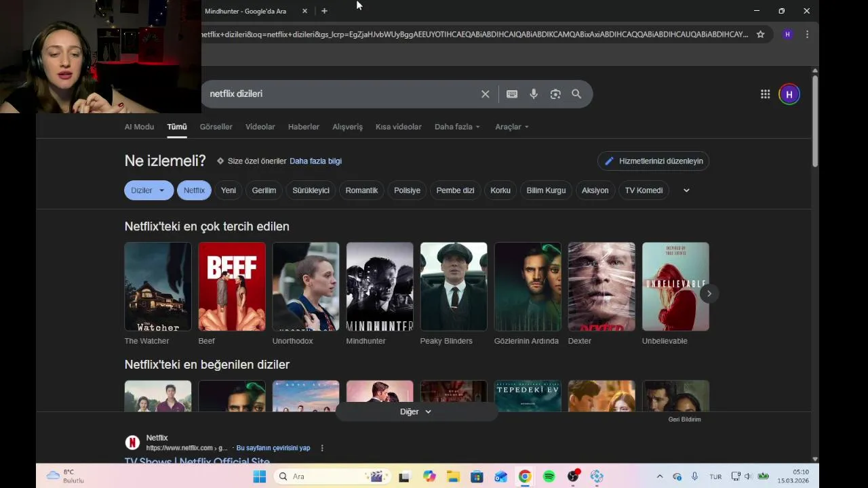Open the on-screen keyboard input tool
This screenshot has width=868, height=488.
click(512, 94)
